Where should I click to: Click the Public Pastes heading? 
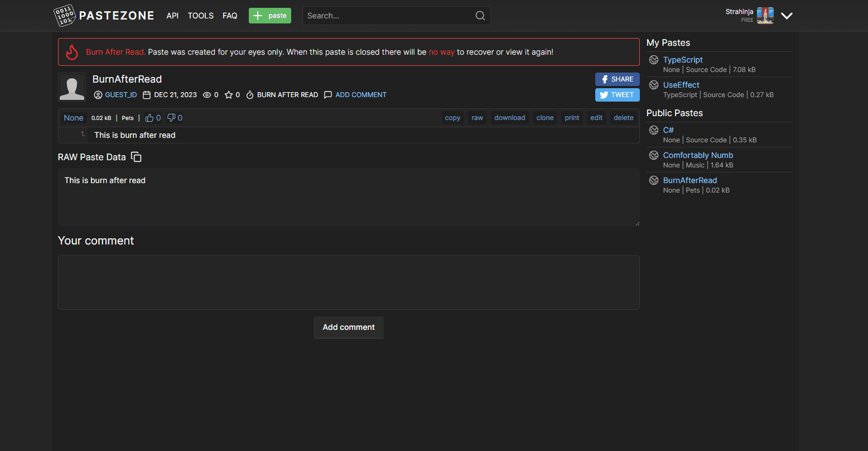point(674,113)
